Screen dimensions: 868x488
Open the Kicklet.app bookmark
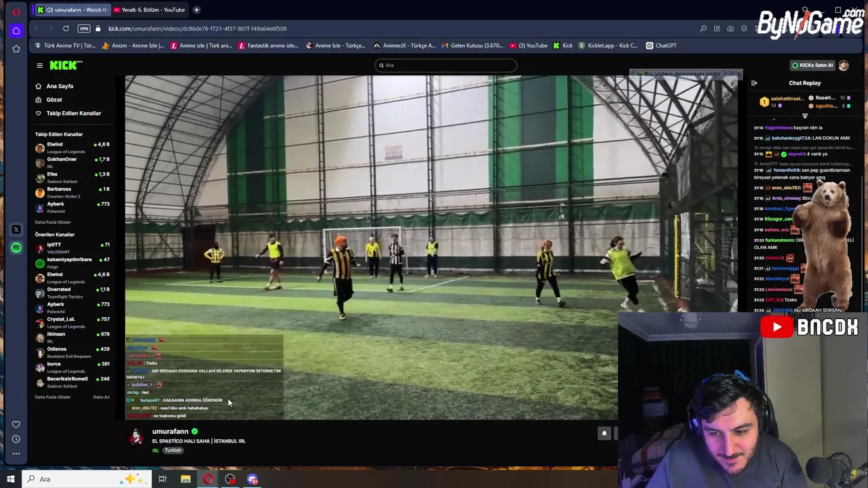(x=608, y=45)
